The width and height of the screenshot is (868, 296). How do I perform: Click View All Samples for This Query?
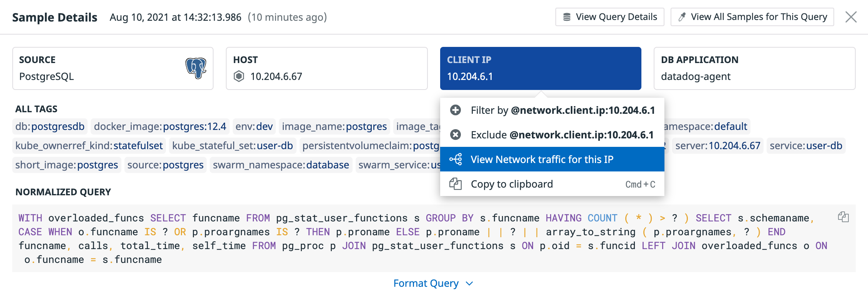(x=752, y=17)
